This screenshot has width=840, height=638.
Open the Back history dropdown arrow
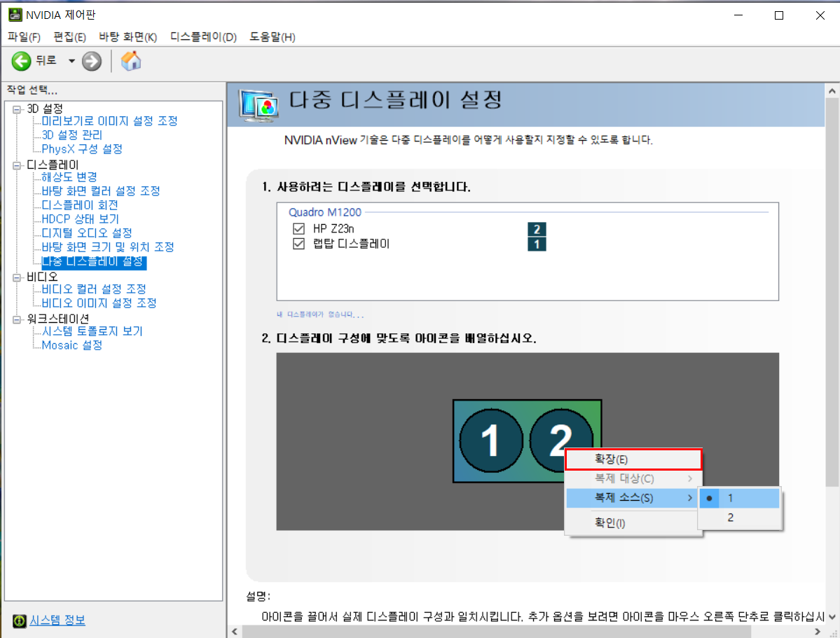(71, 61)
